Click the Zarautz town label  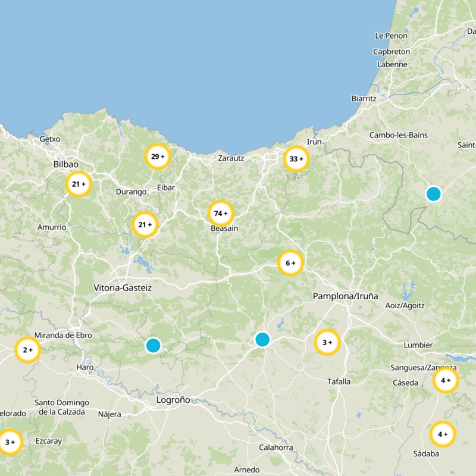pyautogui.click(x=231, y=158)
